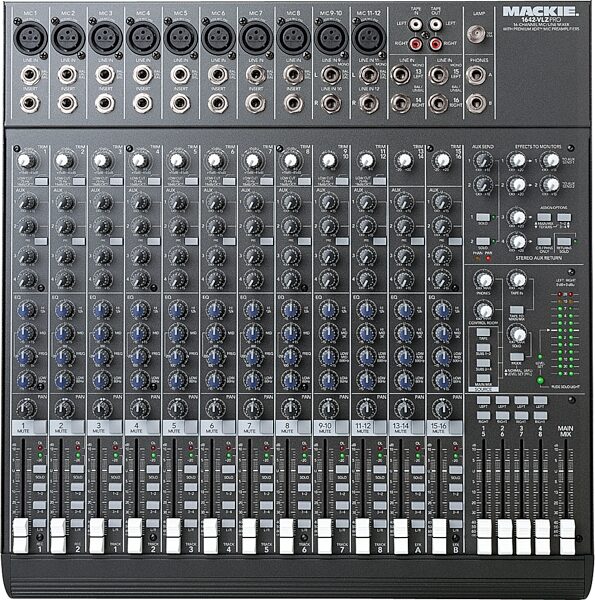Select the channel 7 INSERT jack
595x600 pixels.
coord(255,103)
